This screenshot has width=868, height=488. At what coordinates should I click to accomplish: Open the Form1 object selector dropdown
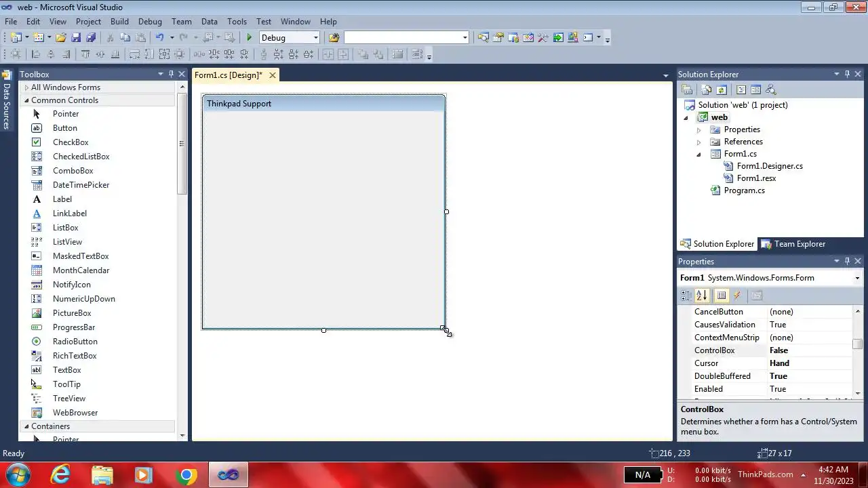pyautogui.click(x=857, y=278)
